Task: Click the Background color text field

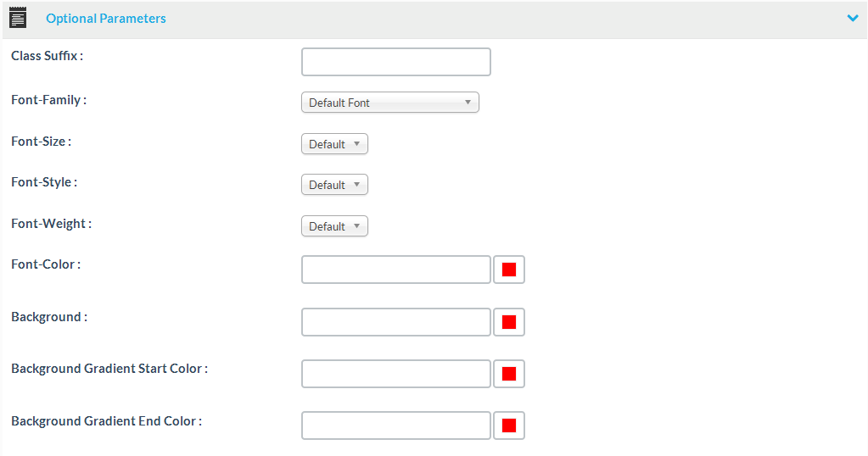Action: tap(395, 322)
